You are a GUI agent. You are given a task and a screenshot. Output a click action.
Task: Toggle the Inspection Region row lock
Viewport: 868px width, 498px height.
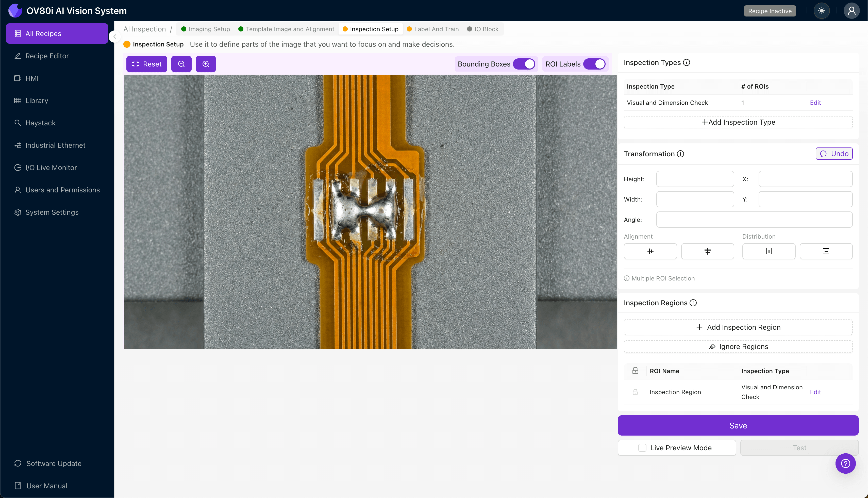pyautogui.click(x=635, y=392)
